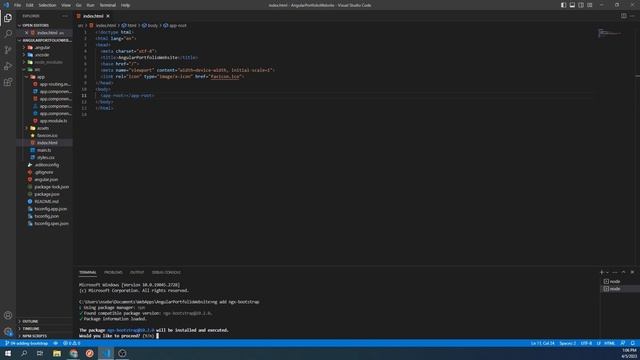Open Customize Layout icon in title bar
Viewport: 640px width, 360px height.
[x=590, y=5]
